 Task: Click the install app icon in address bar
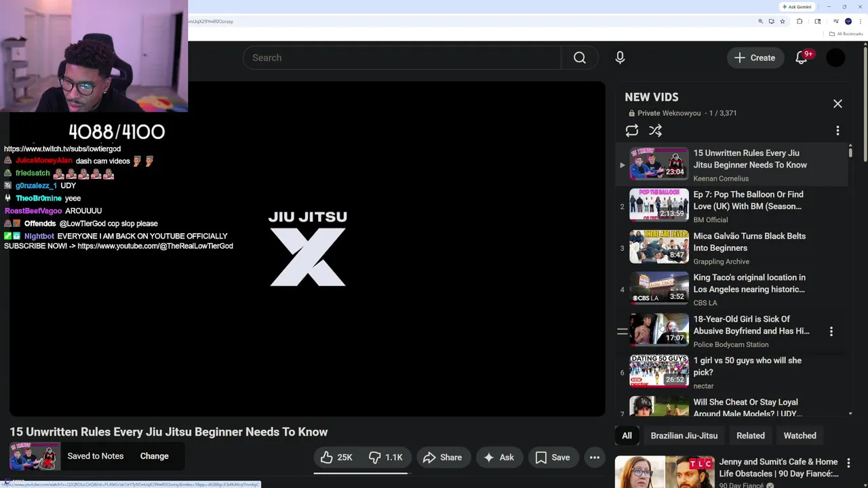point(771,21)
